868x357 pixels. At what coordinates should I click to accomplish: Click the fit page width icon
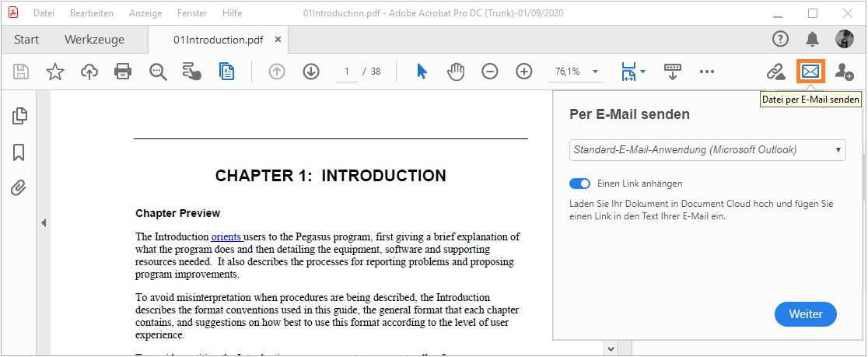629,72
